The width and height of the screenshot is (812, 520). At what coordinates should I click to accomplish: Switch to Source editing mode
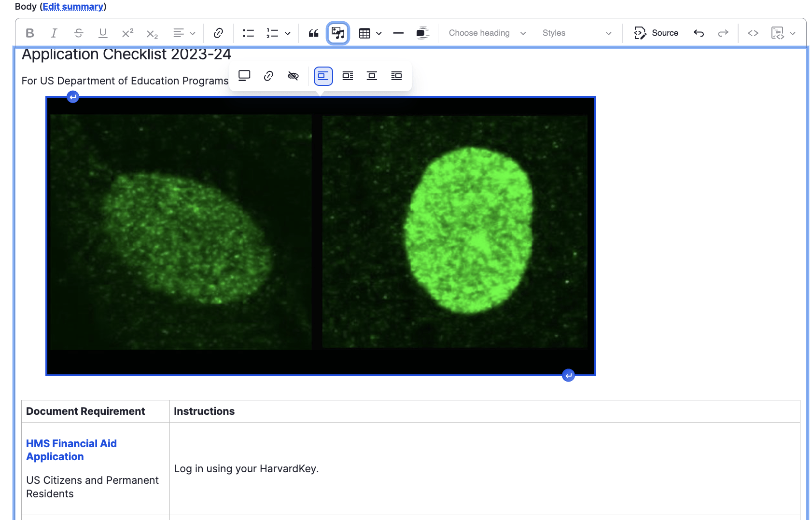coord(656,33)
